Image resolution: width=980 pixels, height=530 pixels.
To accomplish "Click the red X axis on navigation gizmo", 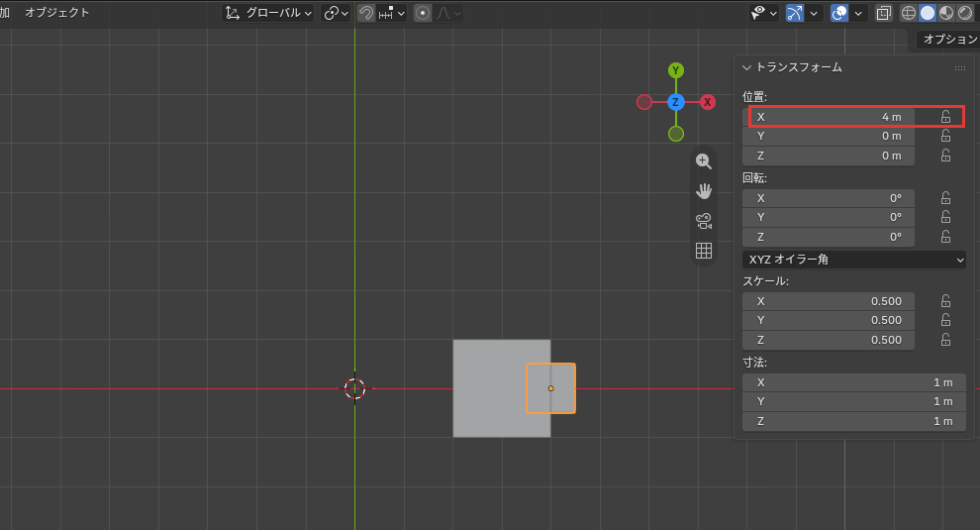I will (x=708, y=102).
